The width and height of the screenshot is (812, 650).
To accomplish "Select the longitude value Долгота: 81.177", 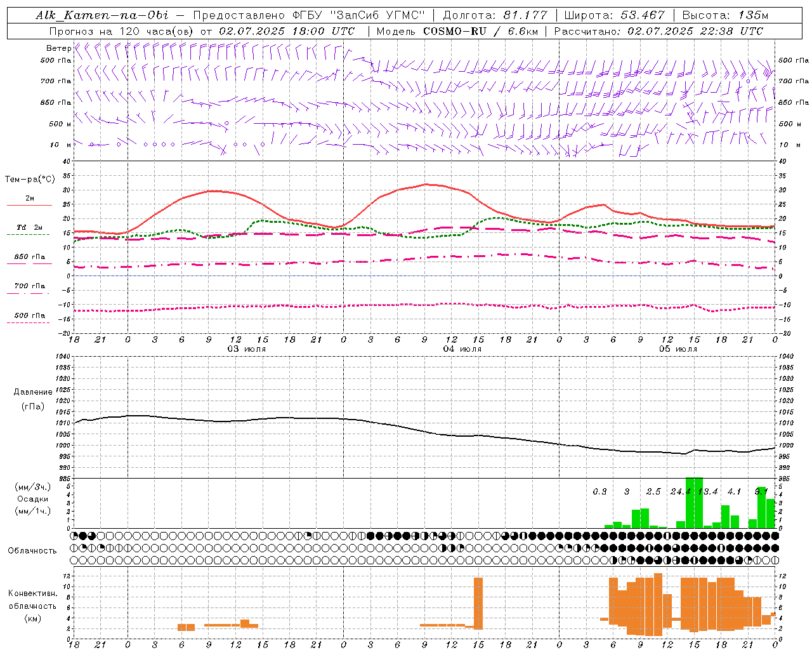I will coord(495,15).
